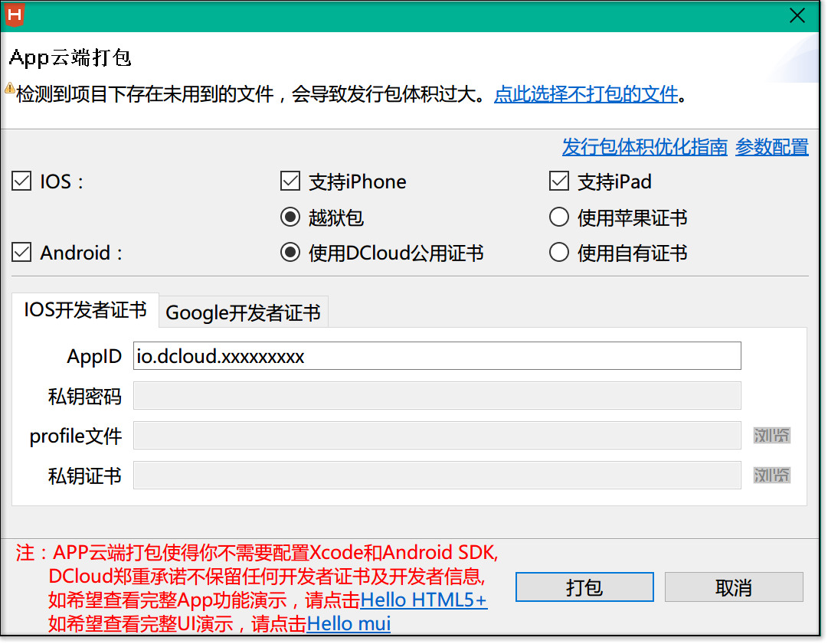The height and width of the screenshot is (644, 828).
Task: Click the HBuilder logo icon in title bar
Action: 15,15
